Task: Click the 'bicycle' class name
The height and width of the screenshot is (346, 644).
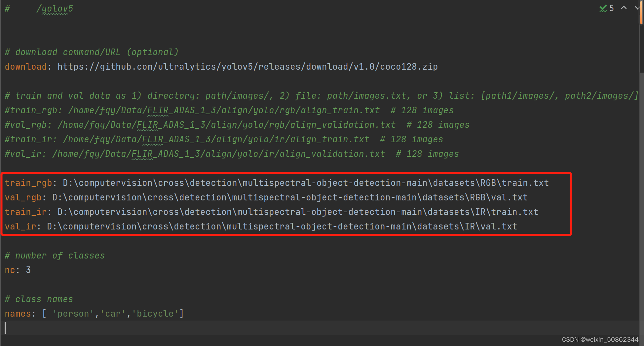Action: pyautogui.click(x=155, y=314)
